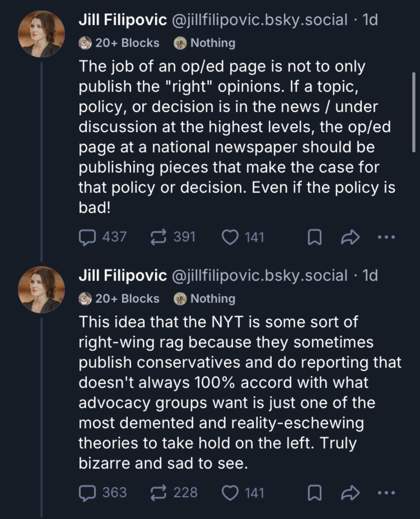The width and height of the screenshot is (420, 519).
Task: Share the op/ed page post
Action: 350,238
